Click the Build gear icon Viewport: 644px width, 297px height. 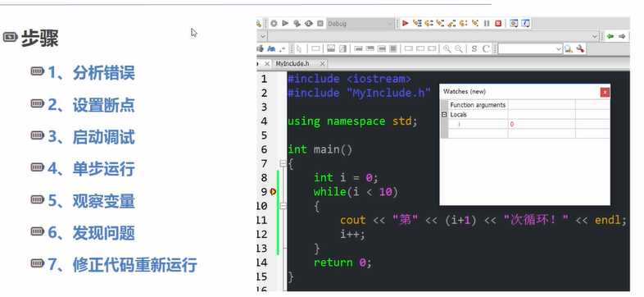click(x=274, y=24)
